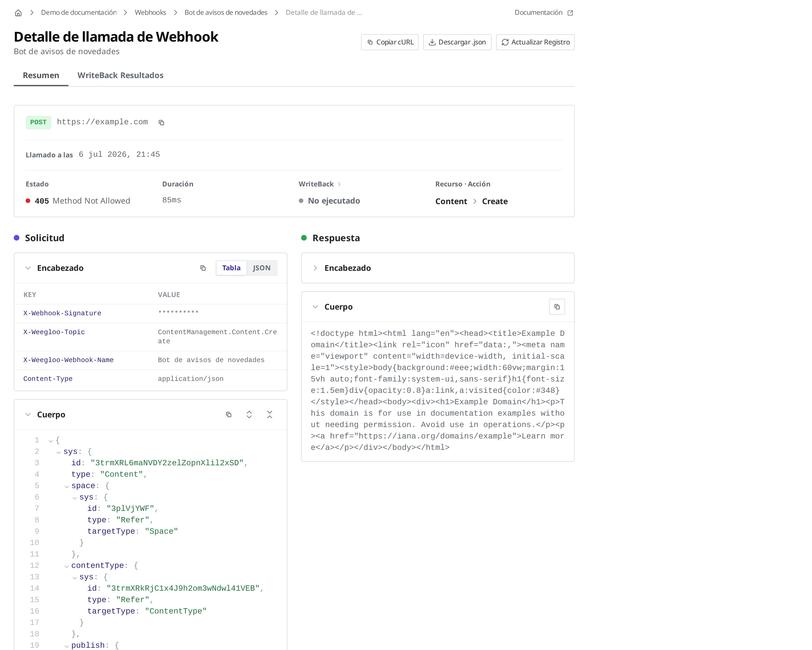
Task: Switch to the Resumen tab
Action: click(x=41, y=75)
